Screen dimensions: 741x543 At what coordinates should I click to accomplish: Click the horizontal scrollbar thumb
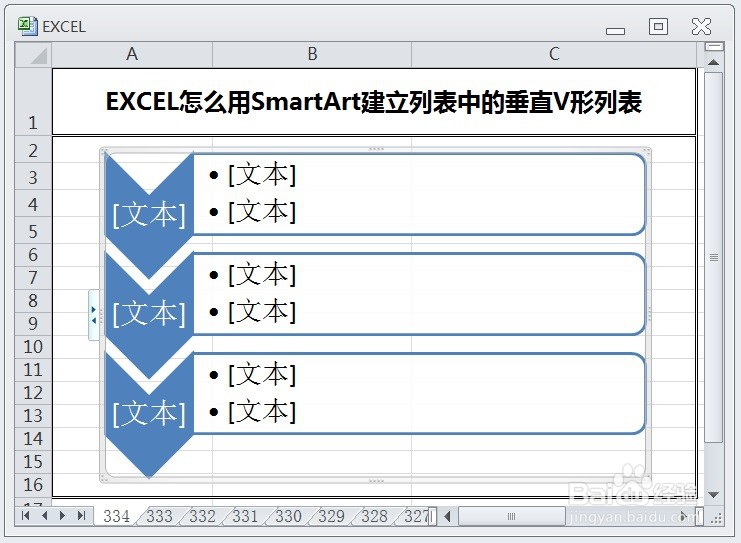coord(512,516)
